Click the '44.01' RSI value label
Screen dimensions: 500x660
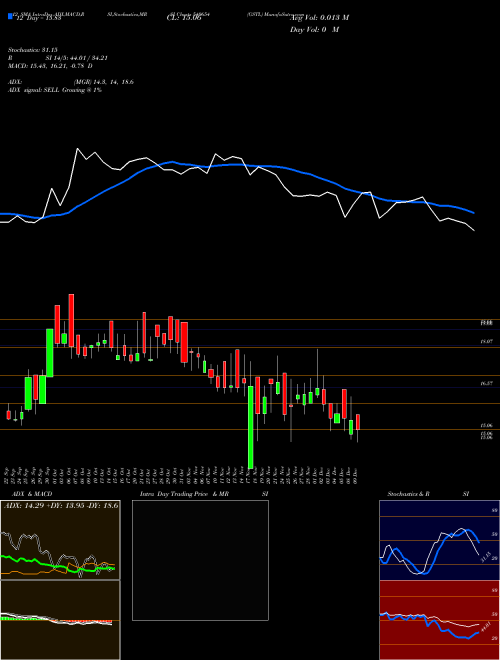pos(485,628)
